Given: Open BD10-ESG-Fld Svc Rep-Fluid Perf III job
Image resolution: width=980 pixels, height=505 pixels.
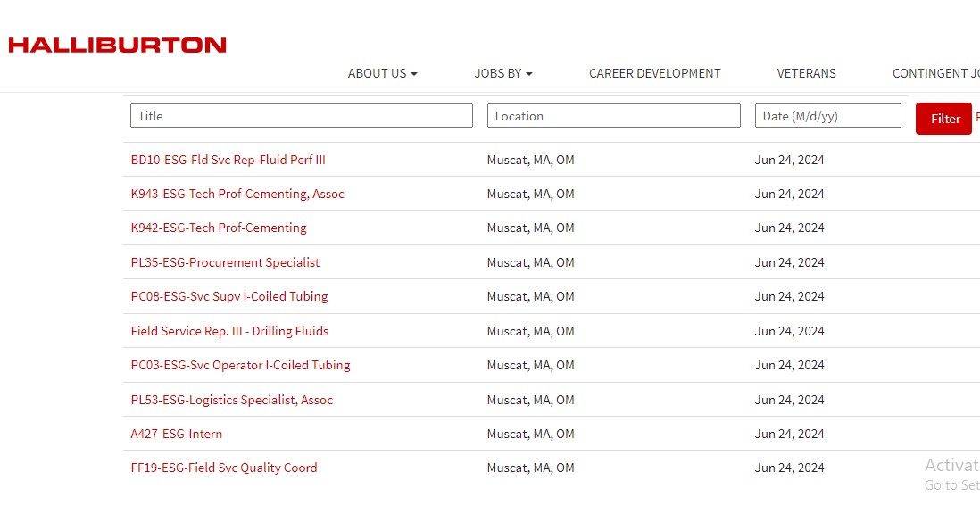Looking at the screenshot, I should point(228,160).
